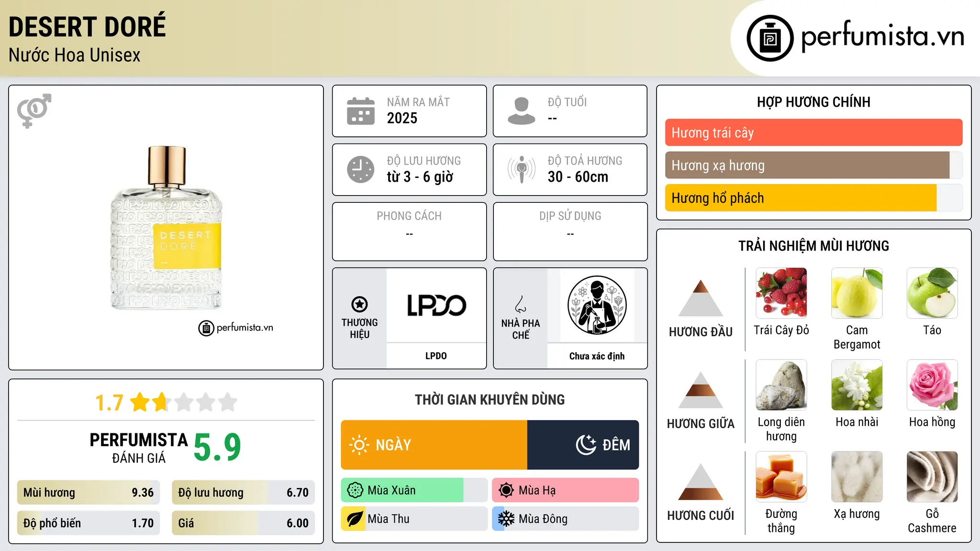Open the Desert Doré perfume bottle image

click(x=167, y=228)
